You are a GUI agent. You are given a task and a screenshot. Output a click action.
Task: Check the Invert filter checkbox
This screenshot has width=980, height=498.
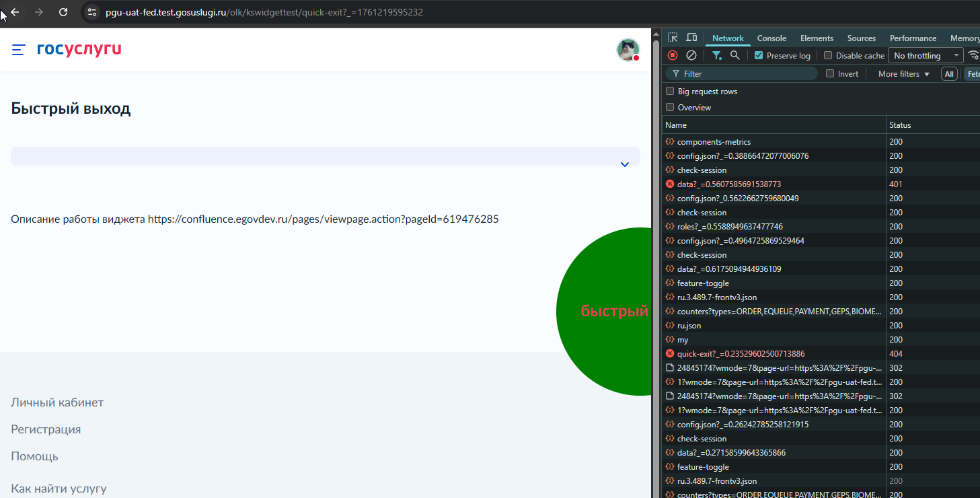[830, 74]
